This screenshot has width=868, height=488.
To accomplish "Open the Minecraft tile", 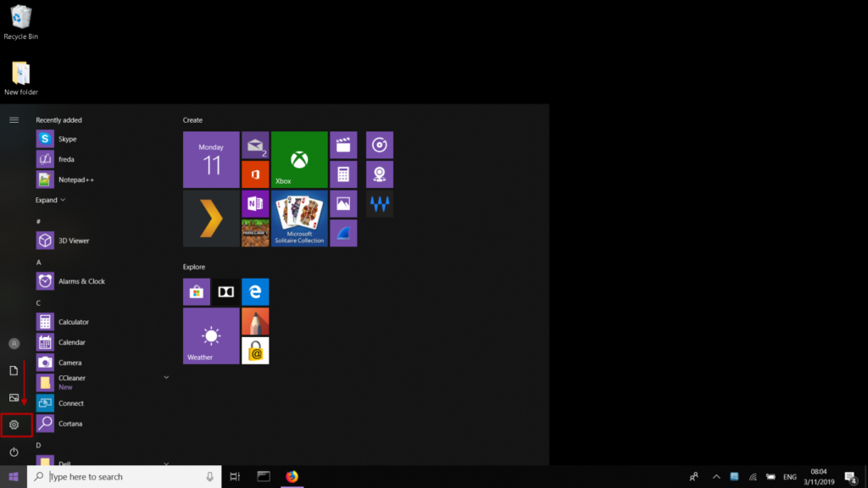I will click(255, 233).
